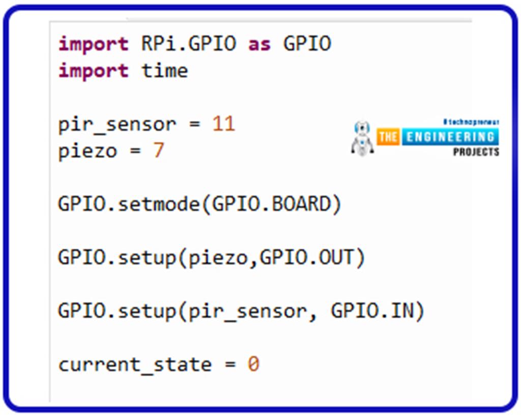Click the first import keyword
Image resolution: width=521 pixels, height=420 pixels.
(94, 44)
